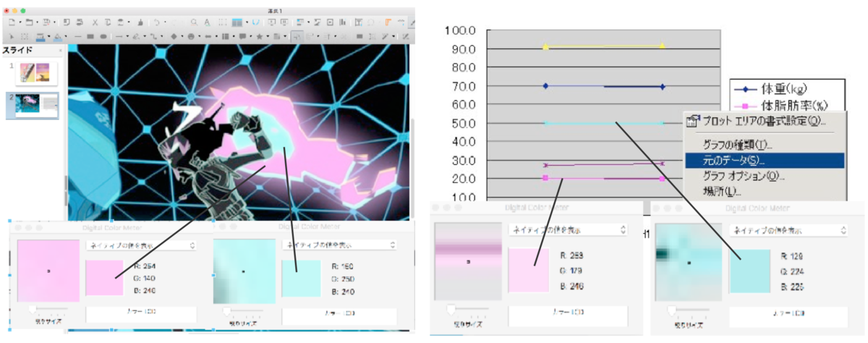Choose プロット エリアの書式設定 from context menu
The image size is (868, 343).
pyautogui.click(x=765, y=120)
